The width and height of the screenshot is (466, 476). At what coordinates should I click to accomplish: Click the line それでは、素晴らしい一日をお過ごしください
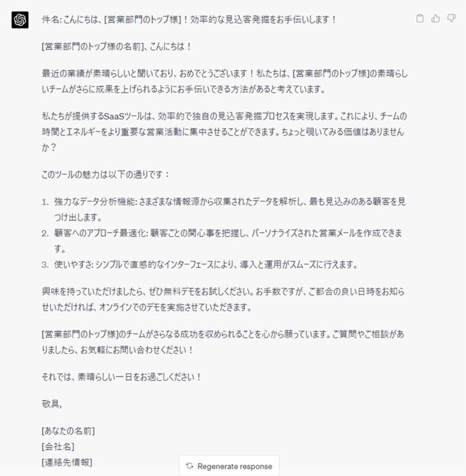click(x=122, y=377)
